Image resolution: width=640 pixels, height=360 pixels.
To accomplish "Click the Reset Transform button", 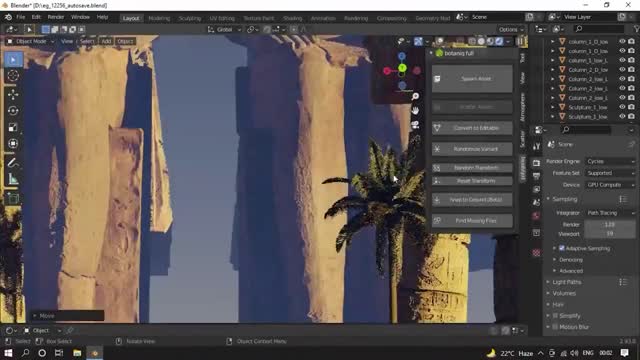I will 472,181.
